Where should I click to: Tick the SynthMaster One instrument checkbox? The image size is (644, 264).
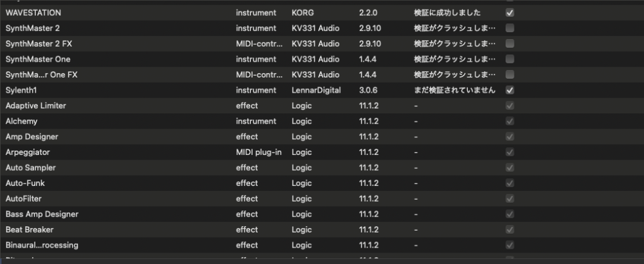(509, 59)
